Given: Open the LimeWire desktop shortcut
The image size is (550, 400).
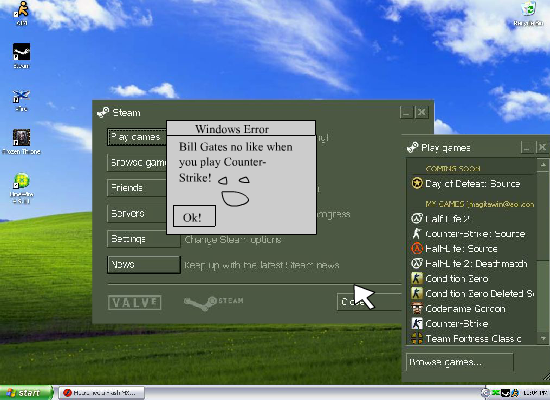Looking at the screenshot, I should (21, 182).
